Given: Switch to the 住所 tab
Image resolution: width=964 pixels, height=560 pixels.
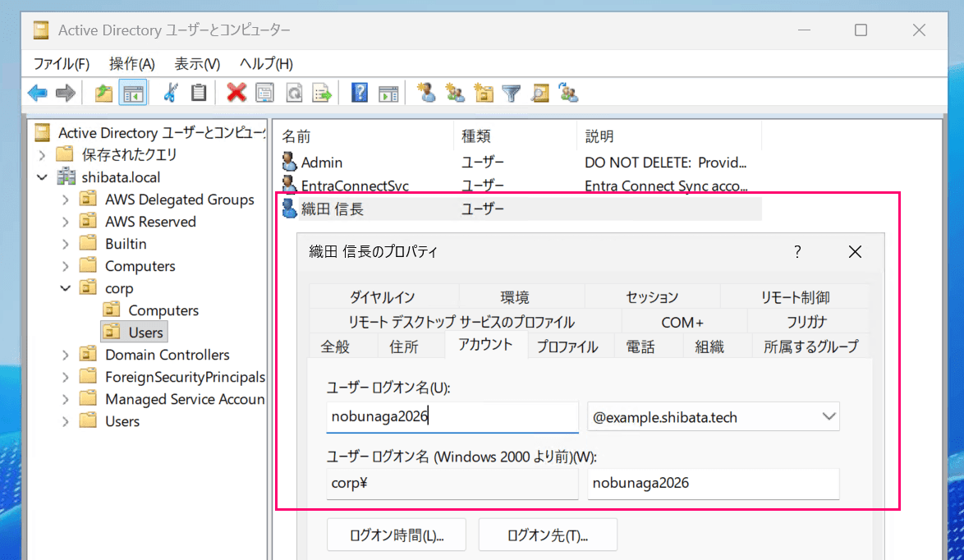Looking at the screenshot, I should (404, 347).
